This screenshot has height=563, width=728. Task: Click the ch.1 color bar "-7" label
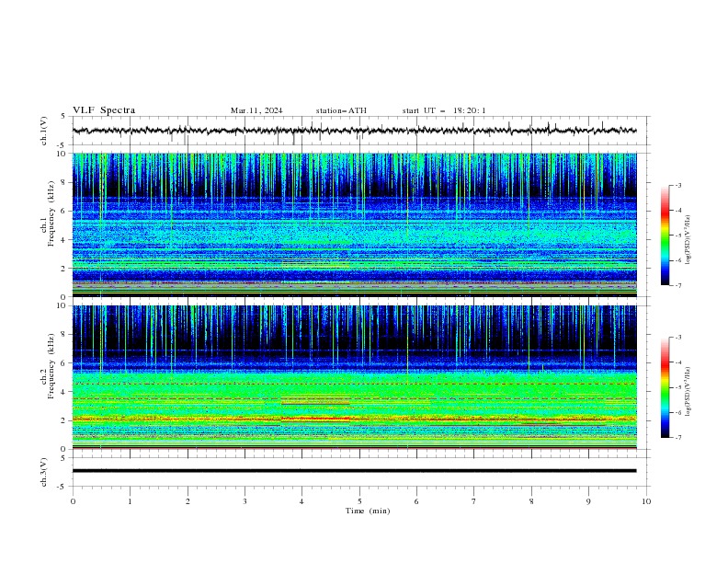tap(678, 285)
